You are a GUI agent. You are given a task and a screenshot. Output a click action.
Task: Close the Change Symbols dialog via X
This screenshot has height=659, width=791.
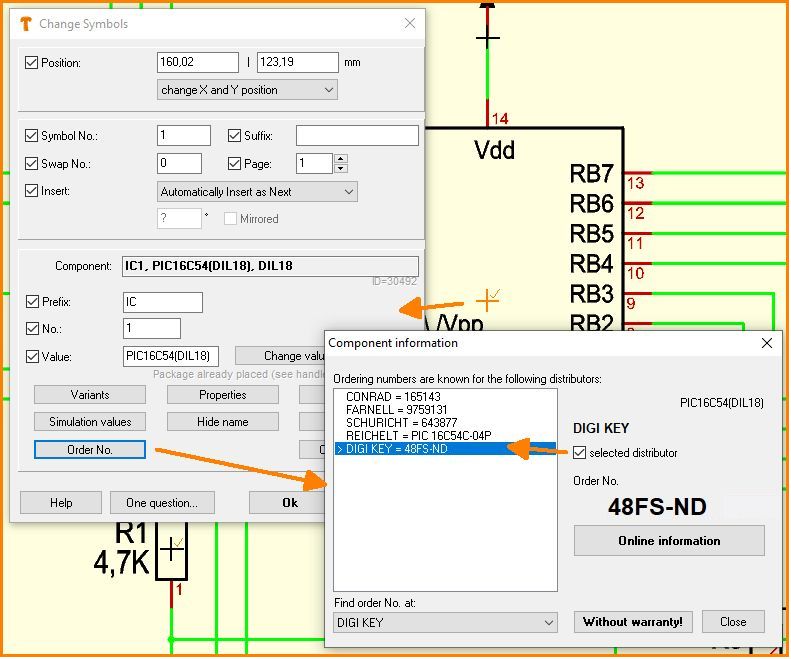(x=409, y=24)
